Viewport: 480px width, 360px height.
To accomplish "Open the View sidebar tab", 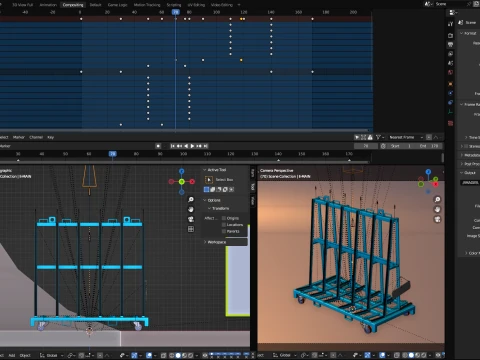I will click(253, 201).
